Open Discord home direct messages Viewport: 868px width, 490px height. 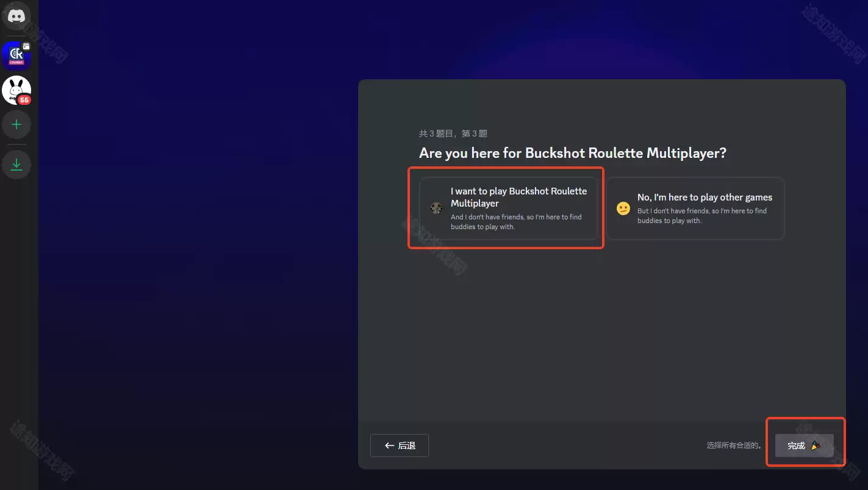[x=16, y=16]
